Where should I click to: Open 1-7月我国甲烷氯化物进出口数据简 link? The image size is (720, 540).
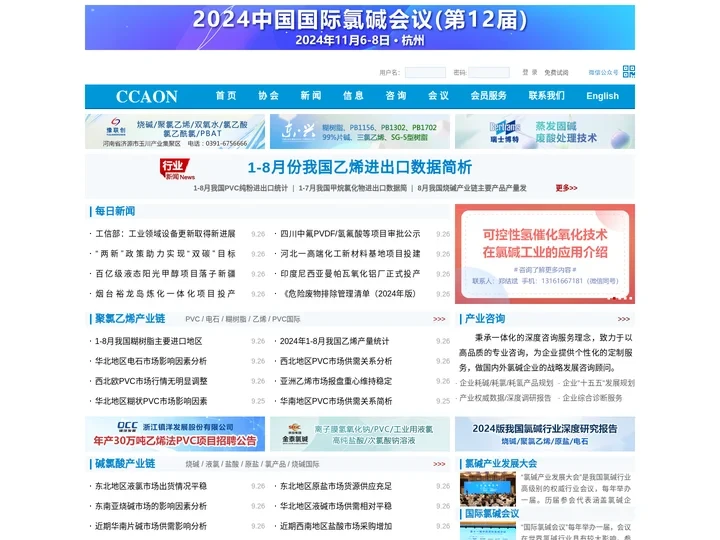click(x=353, y=188)
